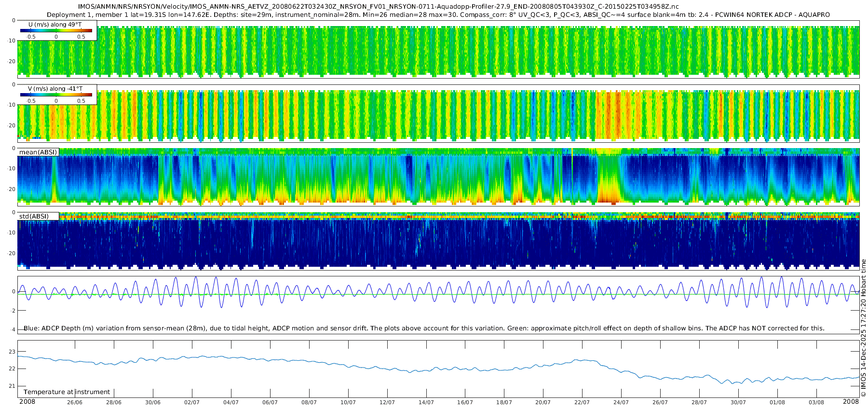Image resolution: width=868 pixels, height=410 pixels.
Task: Click the deployment metadata subtitle line
Action: click(438, 15)
